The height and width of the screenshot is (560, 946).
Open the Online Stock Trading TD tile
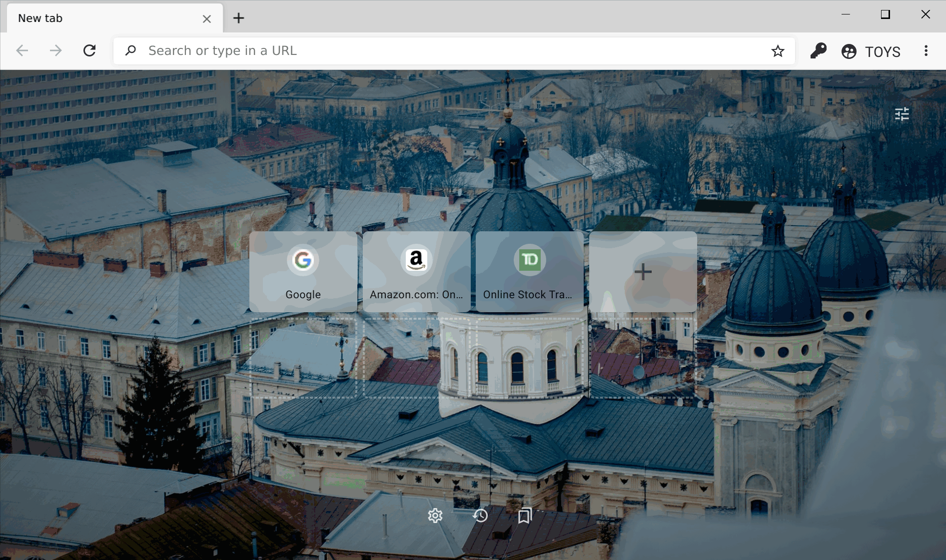pyautogui.click(x=529, y=272)
